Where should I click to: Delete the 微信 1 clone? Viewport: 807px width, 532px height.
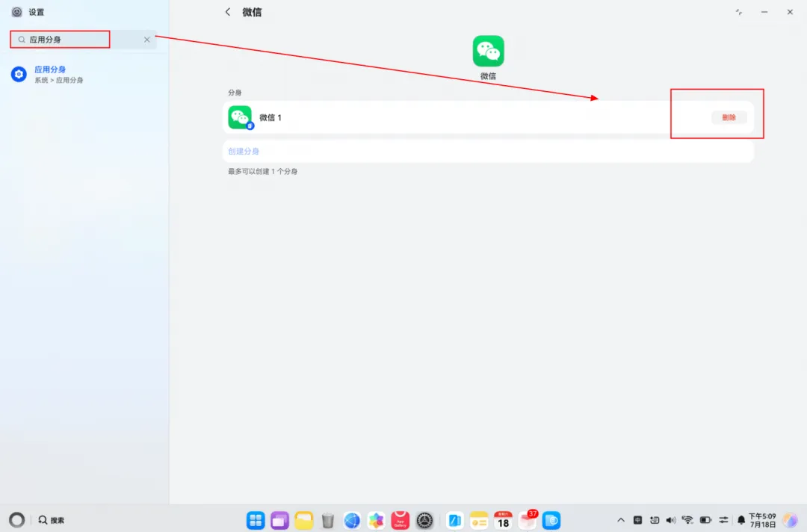729,117
